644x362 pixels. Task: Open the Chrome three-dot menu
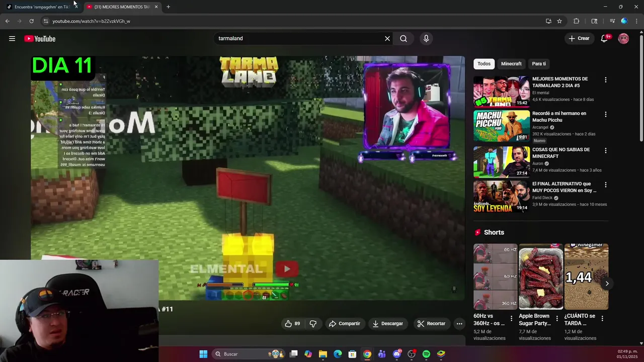(x=636, y=21)
